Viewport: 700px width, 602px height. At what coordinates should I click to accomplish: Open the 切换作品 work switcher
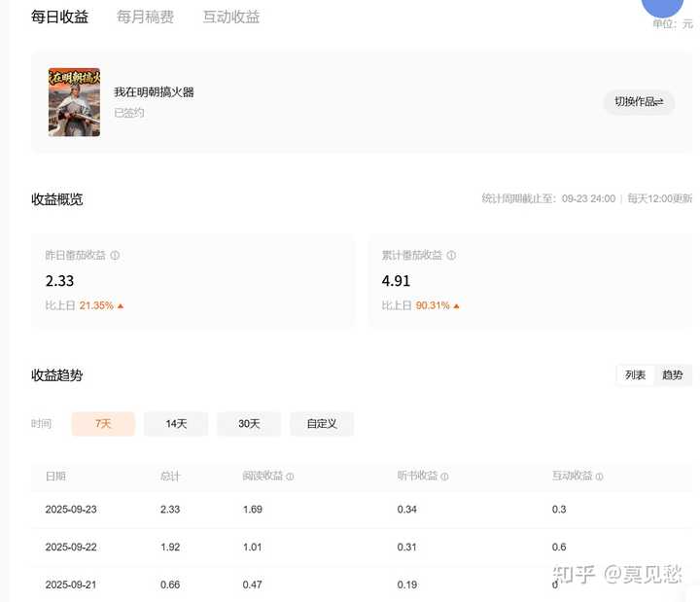tap(639, 102)
